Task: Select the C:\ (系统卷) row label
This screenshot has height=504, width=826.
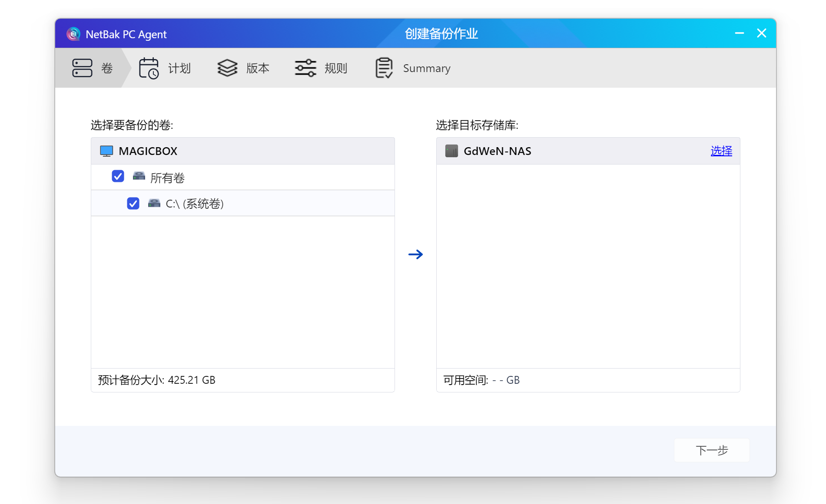Action: coord(195,204)
